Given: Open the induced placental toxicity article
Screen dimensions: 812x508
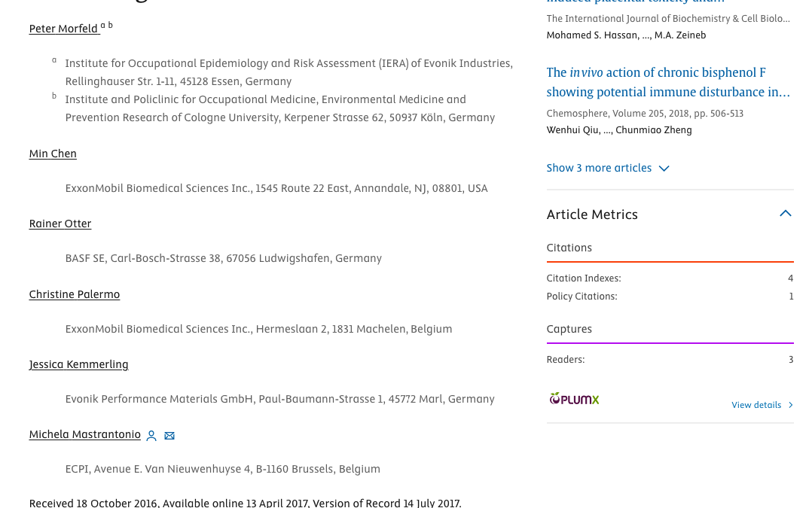Looking at the screenshot, I should click(x=635, y=2).
